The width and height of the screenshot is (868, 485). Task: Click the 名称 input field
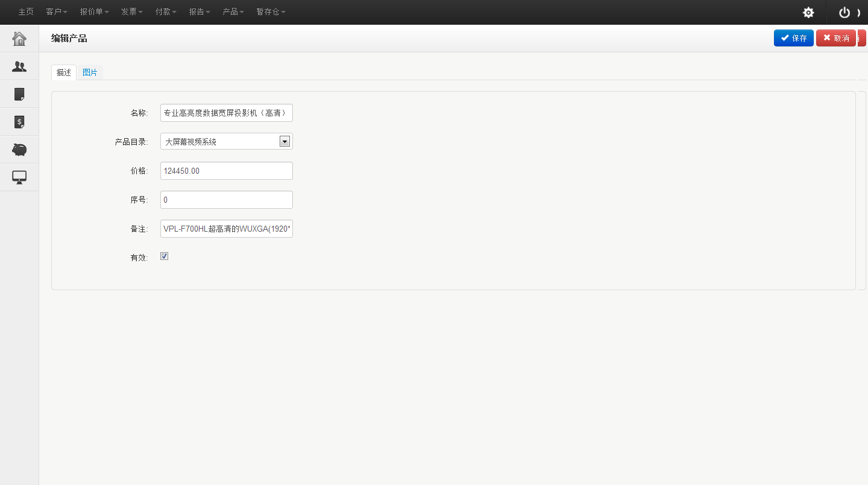pyautogui.click(x=227, y=113)
